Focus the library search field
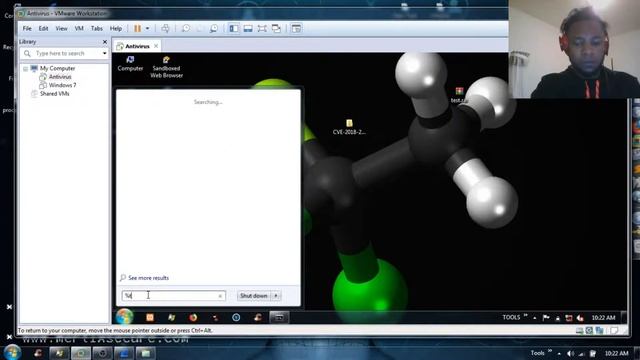The image size is (640, 360). click(64, 53)
